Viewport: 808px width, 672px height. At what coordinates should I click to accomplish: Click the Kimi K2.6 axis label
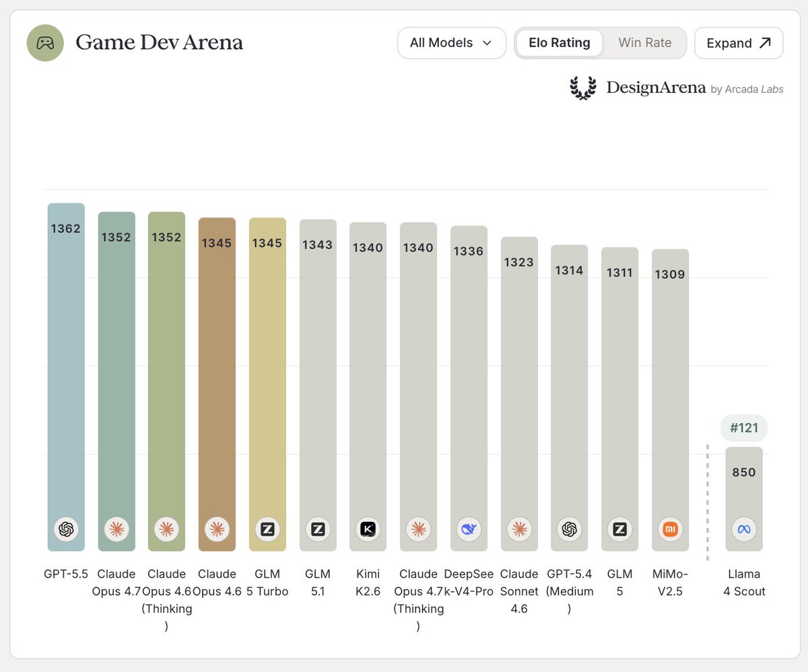(368, 583)
